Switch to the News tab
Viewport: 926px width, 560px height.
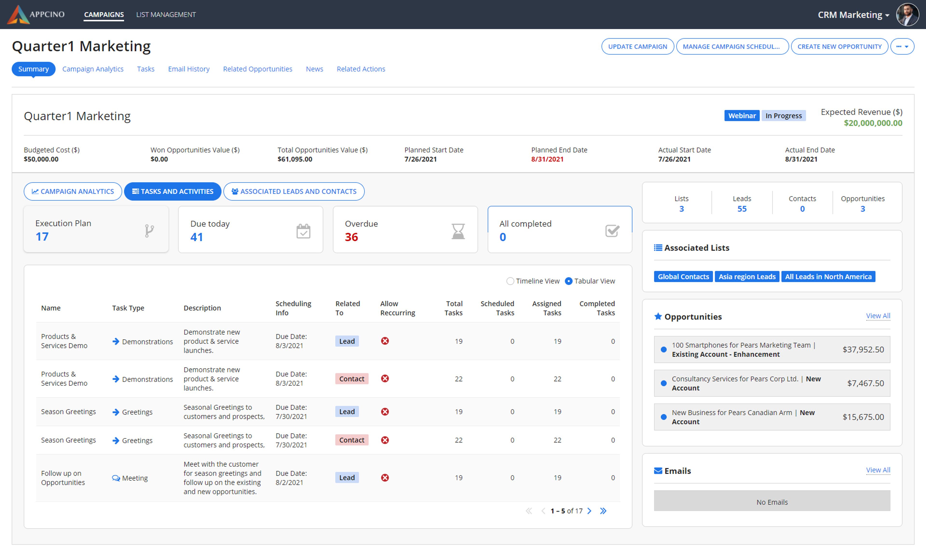(314, 69)
